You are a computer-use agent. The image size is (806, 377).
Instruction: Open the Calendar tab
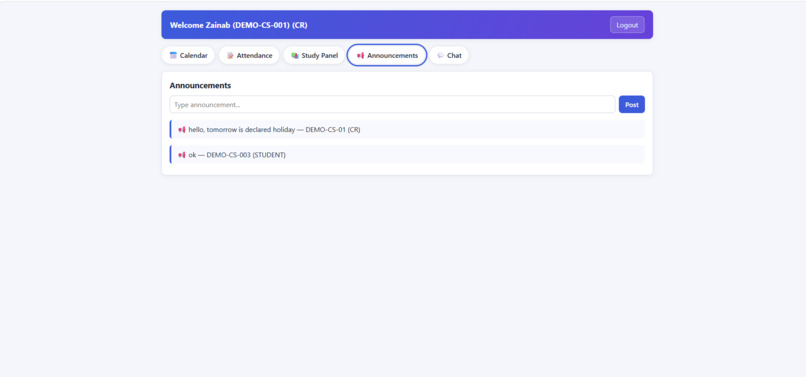[188, 56]
